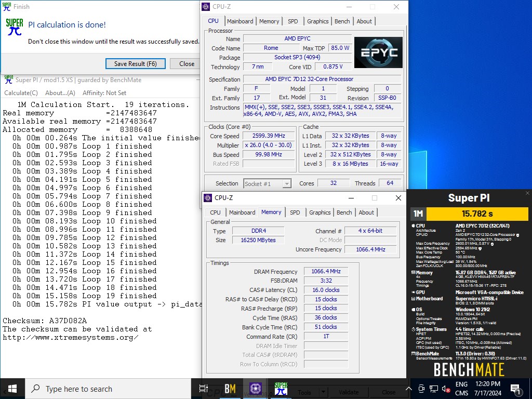Click the http://www.xtremesystems.org/ text
Image resolution: width=532 pixels, height=399 pixels.
[x=71, y=337]
